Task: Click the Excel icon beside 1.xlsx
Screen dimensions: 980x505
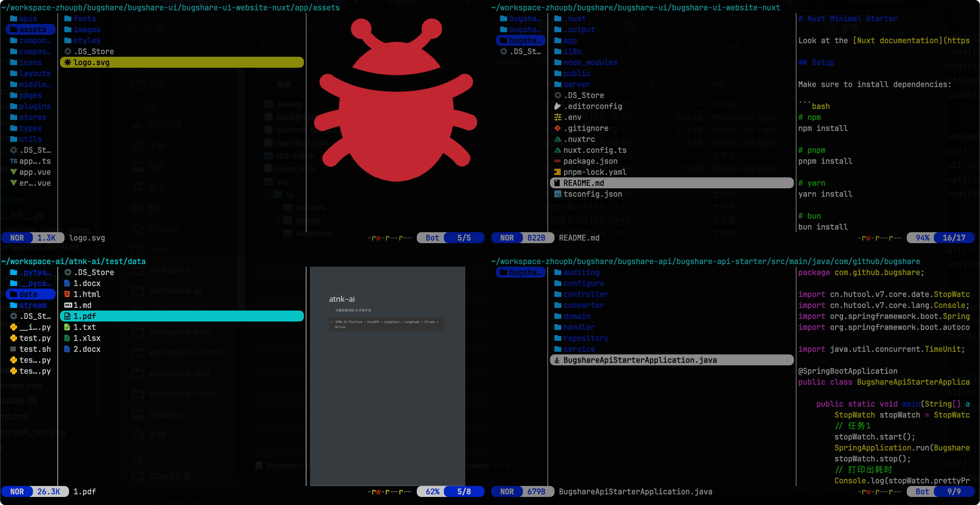Action: tap(67, 338)
